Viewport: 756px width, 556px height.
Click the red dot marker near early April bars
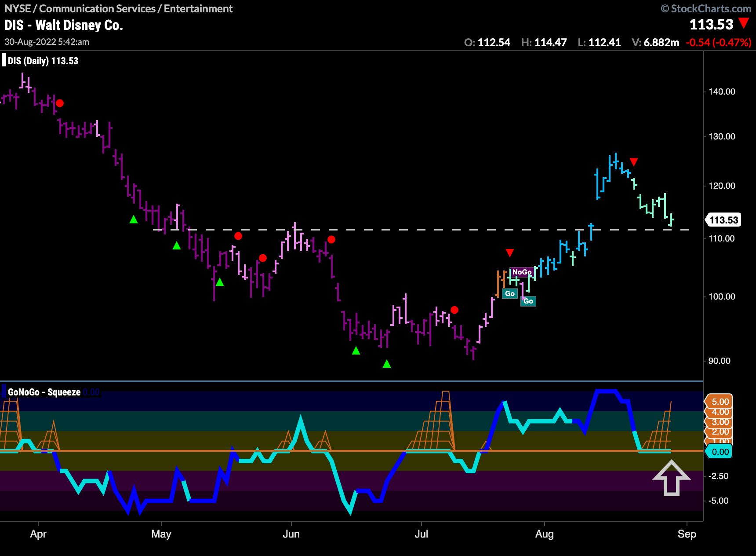pyautogui.click(x=60, y=103)
